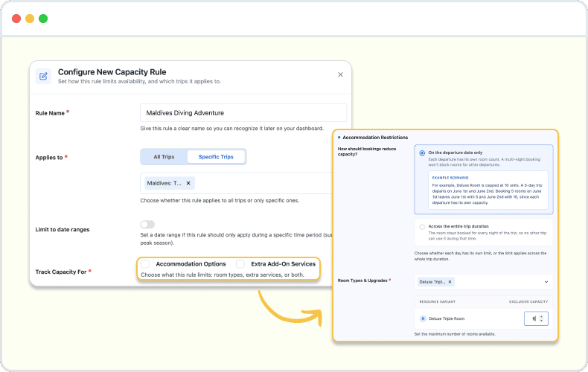Click the yellow minimize window button
Screen dimensions: 588x372
pos(30,19)
